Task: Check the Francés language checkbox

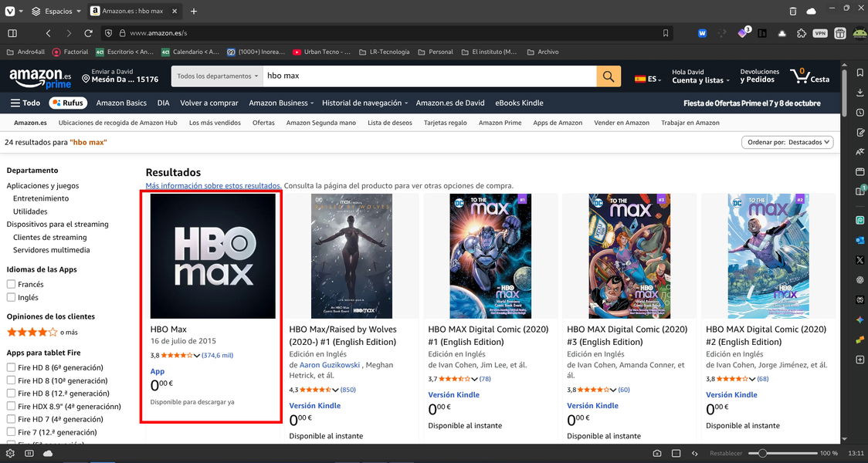Action: (x=11, y=284)
